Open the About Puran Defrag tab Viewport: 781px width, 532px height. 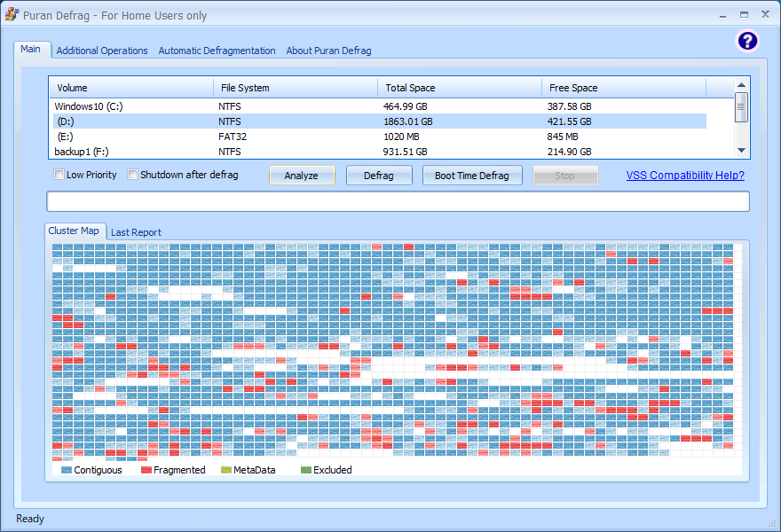click(x=328, y=51)
